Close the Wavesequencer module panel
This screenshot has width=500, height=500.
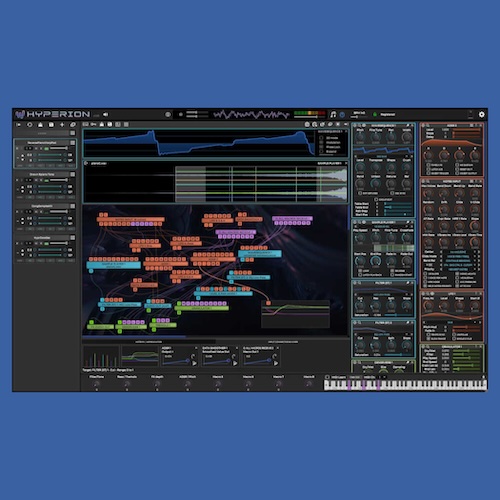click(412, 125)
